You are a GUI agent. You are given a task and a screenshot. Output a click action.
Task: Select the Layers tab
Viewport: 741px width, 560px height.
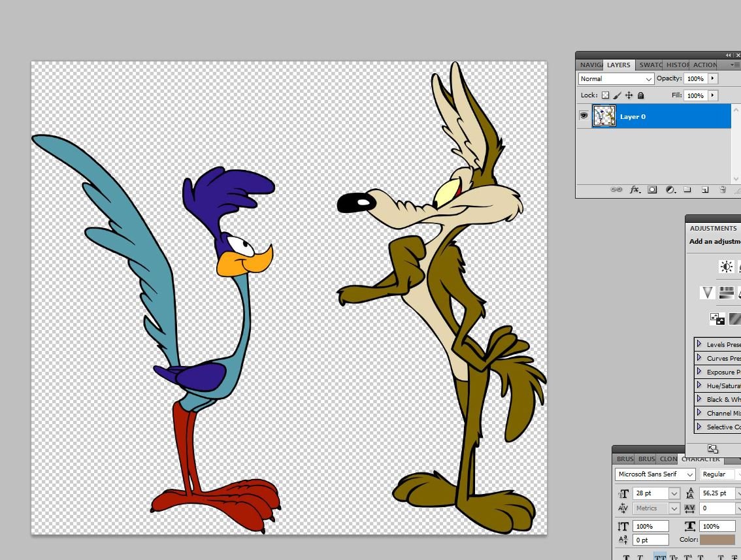[x=619, y=65]
